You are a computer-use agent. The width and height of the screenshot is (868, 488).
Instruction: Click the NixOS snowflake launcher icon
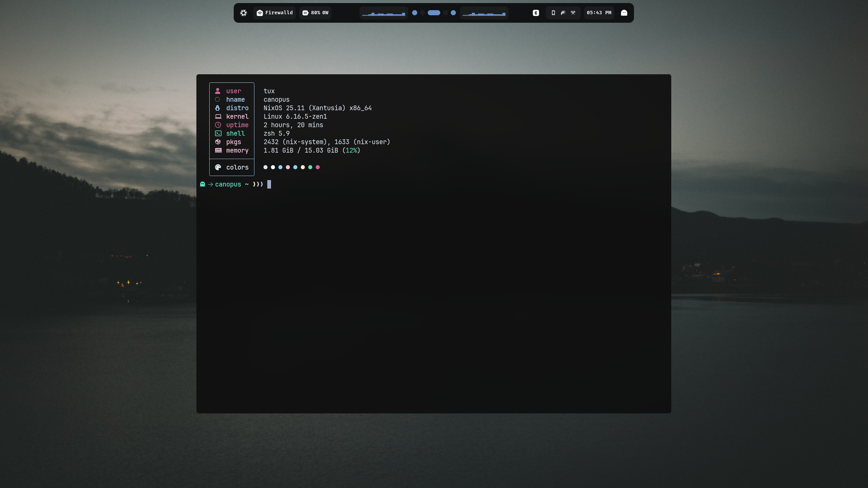tap(244, 13)
